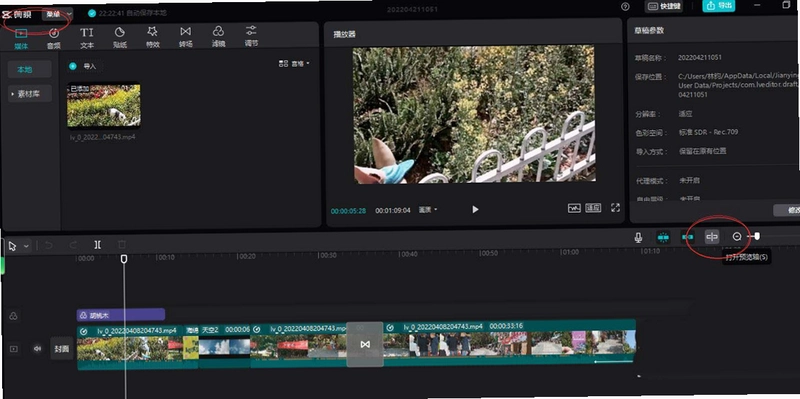The width and height of the screenshot is (800, 399).
Task: Select the split clip tool in timeline toolbar
Action: coord(97,245)
